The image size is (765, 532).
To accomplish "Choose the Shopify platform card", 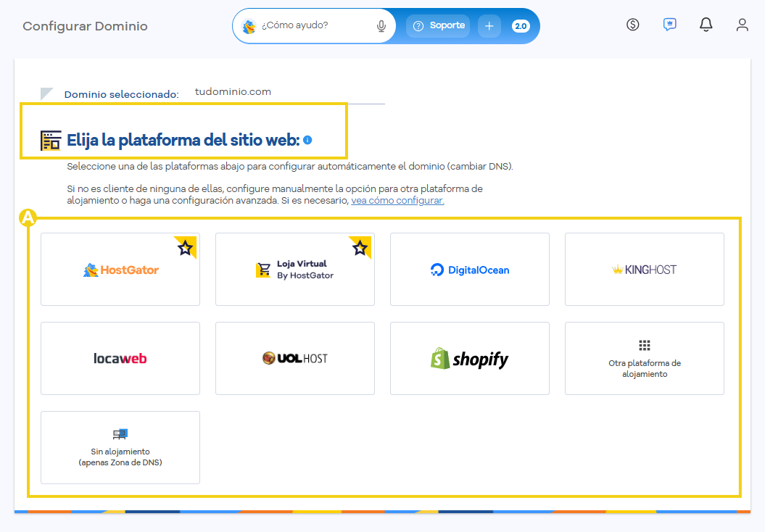I will [x=470, y=358].
